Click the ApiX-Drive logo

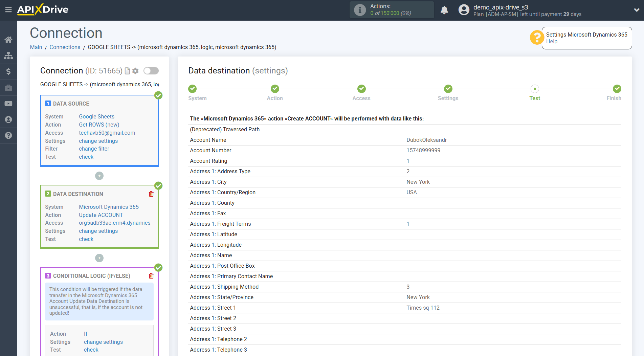[x=43, y=9]
